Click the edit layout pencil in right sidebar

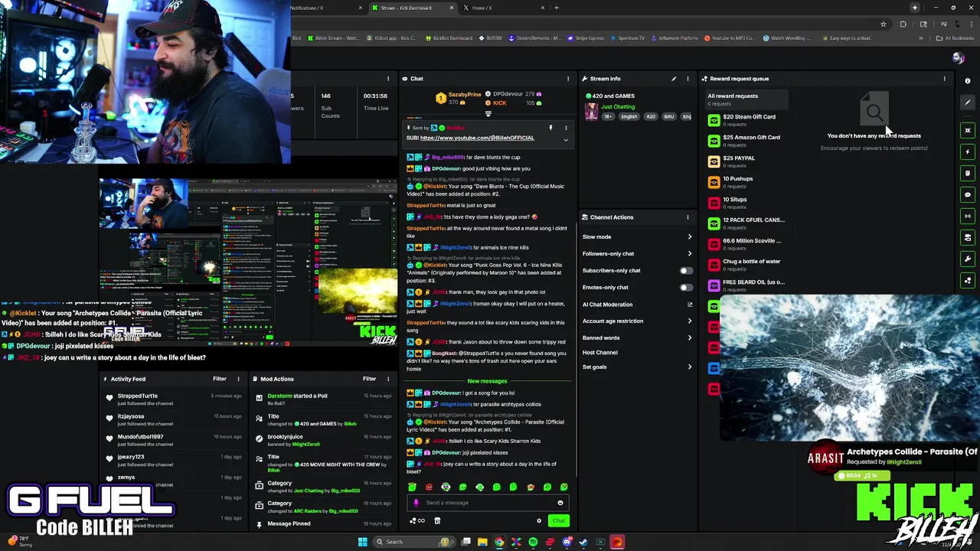point(968,103)
